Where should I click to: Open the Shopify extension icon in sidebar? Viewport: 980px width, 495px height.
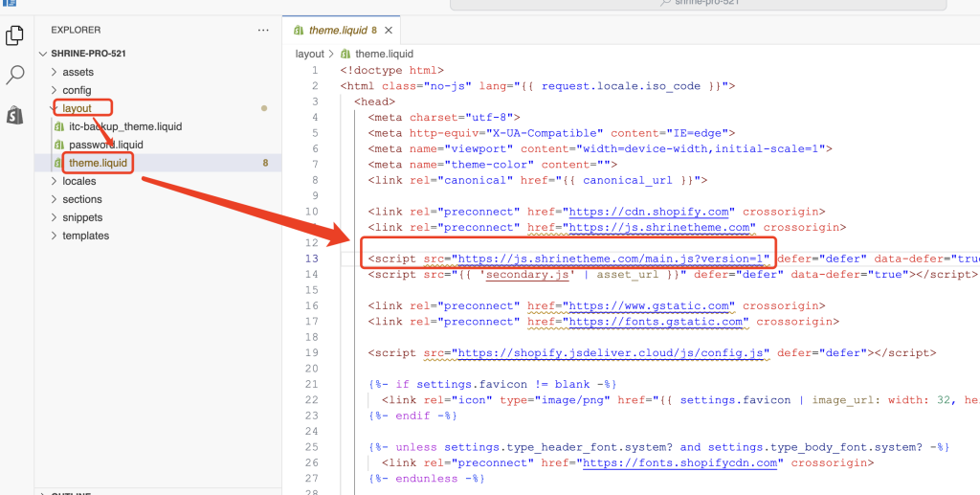15,115
